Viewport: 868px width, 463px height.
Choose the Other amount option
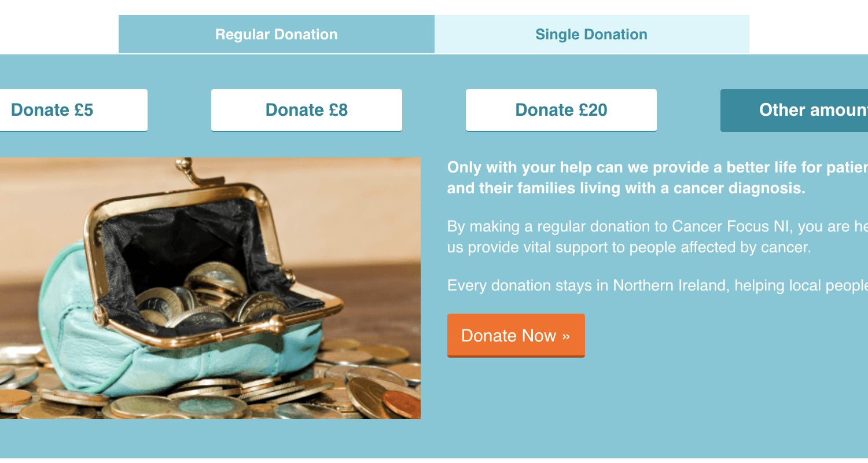pyautogui.click(x=794, y=110)
